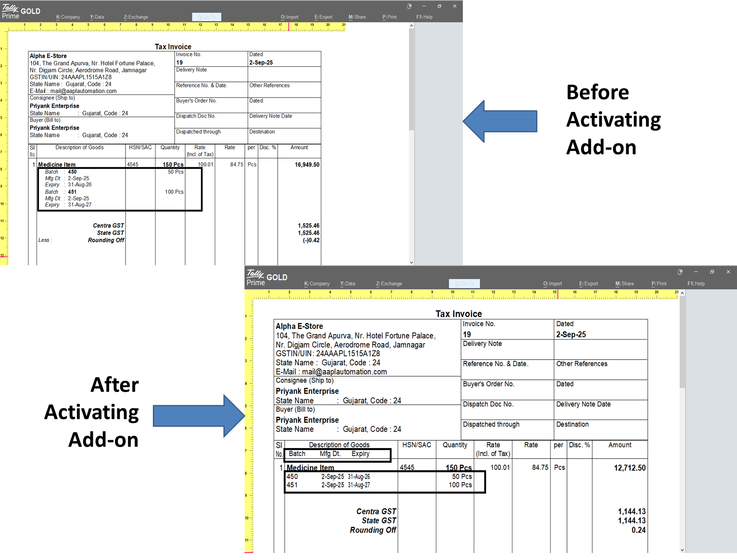Click the TallyPrime GOLD logo in the bottom window
This screenshot has width=737, height=560.
267,277
